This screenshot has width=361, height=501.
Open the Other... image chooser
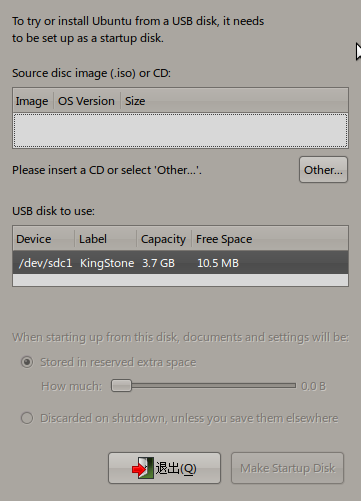click(323, 170)
